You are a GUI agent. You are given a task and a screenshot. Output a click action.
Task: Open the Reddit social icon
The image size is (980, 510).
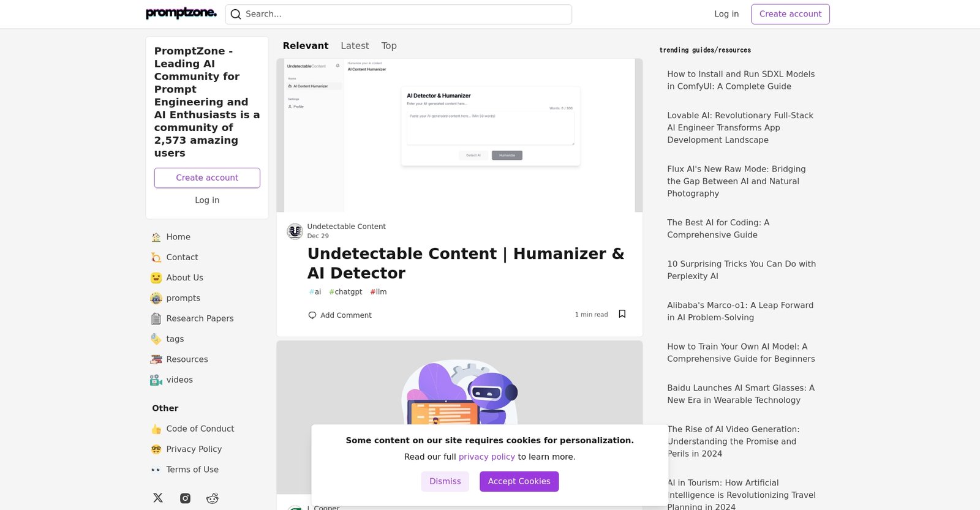pyautogui.click(x=213, y=498)
